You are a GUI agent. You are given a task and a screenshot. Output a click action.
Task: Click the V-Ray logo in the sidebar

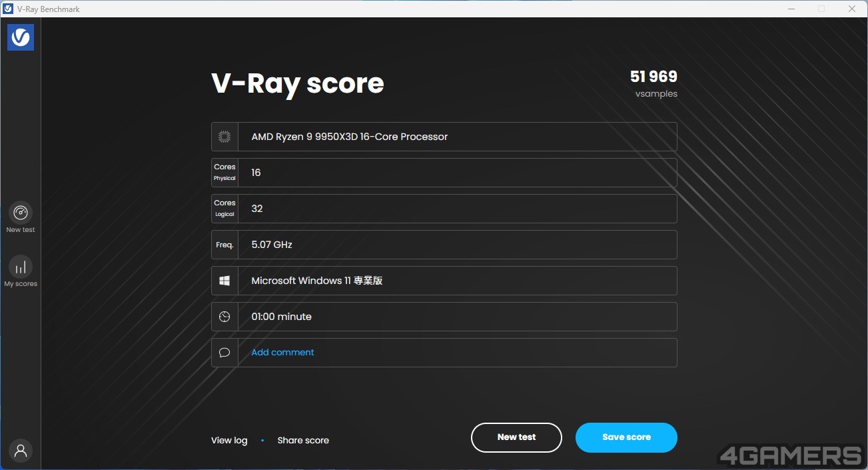coord(21,37)
